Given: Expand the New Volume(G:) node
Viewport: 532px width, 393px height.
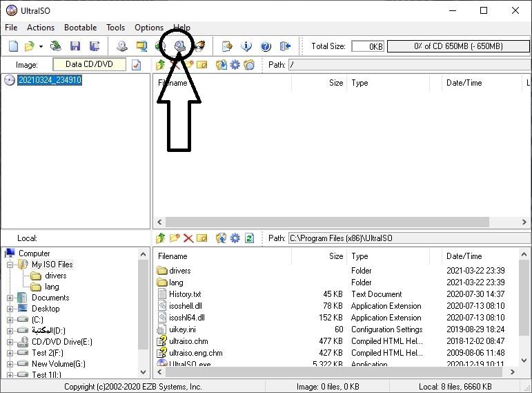Looking at the screenshot, I should pyautogui.click(x=10, y=364).
